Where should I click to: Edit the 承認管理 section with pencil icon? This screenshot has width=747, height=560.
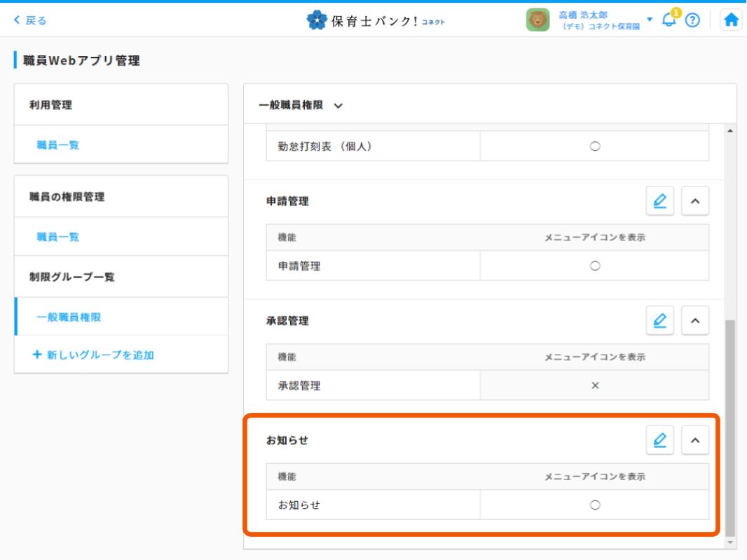click(x=659, y=321)
